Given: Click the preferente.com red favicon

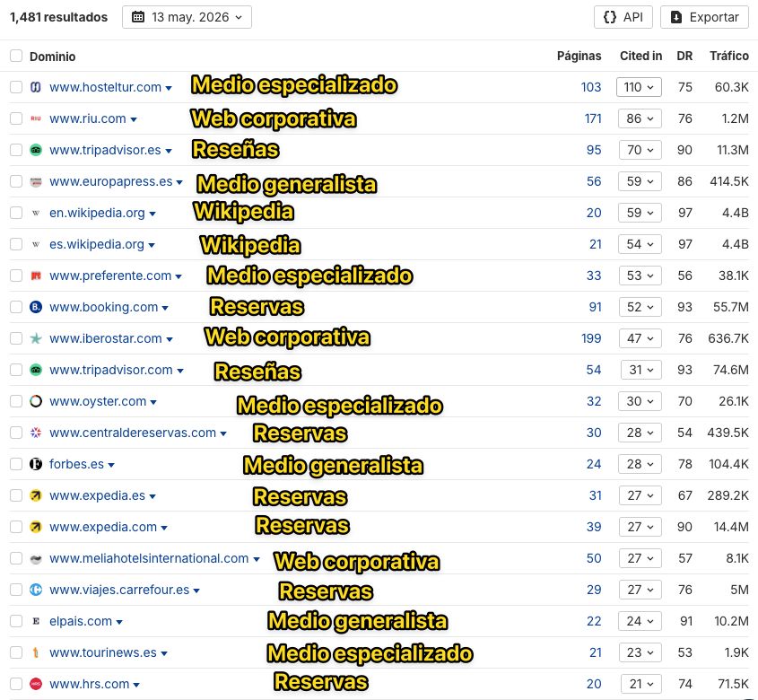Looking at the screenshot, I should [36, 276].
